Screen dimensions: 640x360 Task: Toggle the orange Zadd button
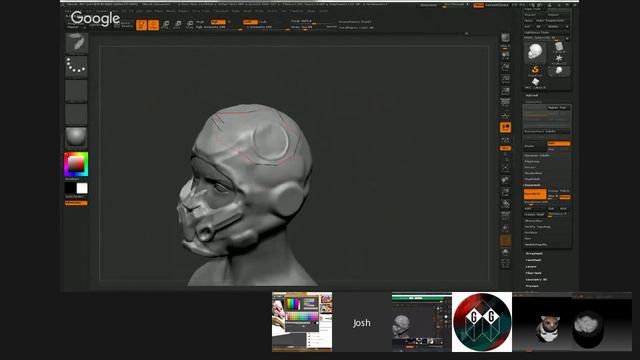coord(250,22)
